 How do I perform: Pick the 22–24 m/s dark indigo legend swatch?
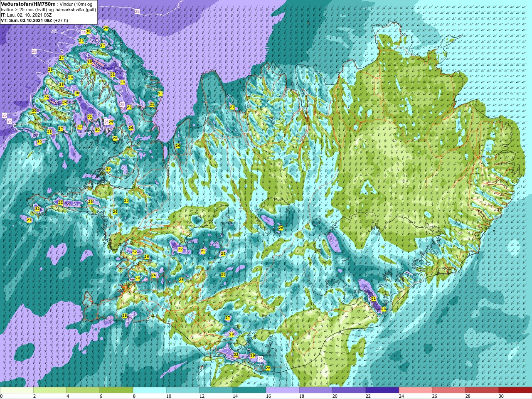pos(382,390)
